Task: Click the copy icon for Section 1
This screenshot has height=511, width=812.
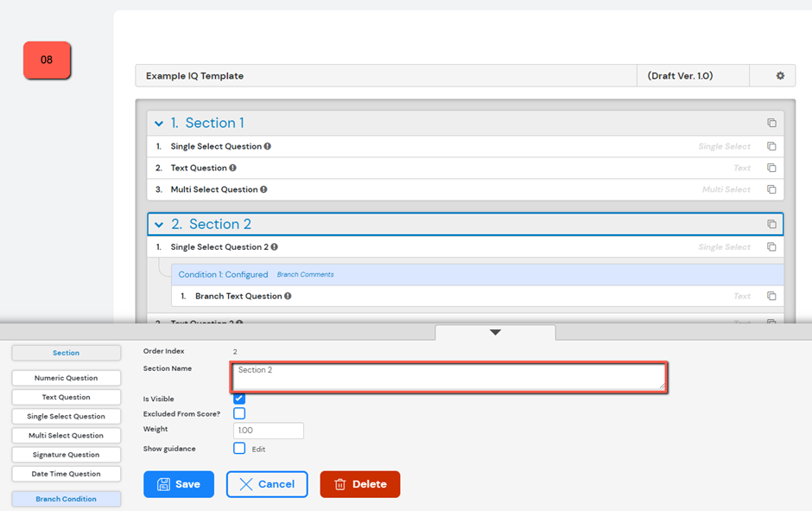Action: [771, 124]
